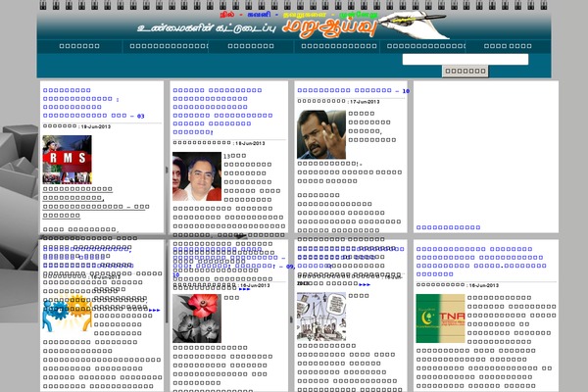Open the photo of man raising his hand
The image size is (588, 392).
coord(321,134)
